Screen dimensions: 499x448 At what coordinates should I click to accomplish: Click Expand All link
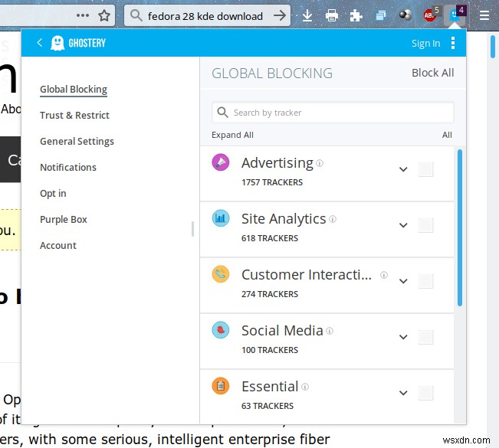[232, 135]
